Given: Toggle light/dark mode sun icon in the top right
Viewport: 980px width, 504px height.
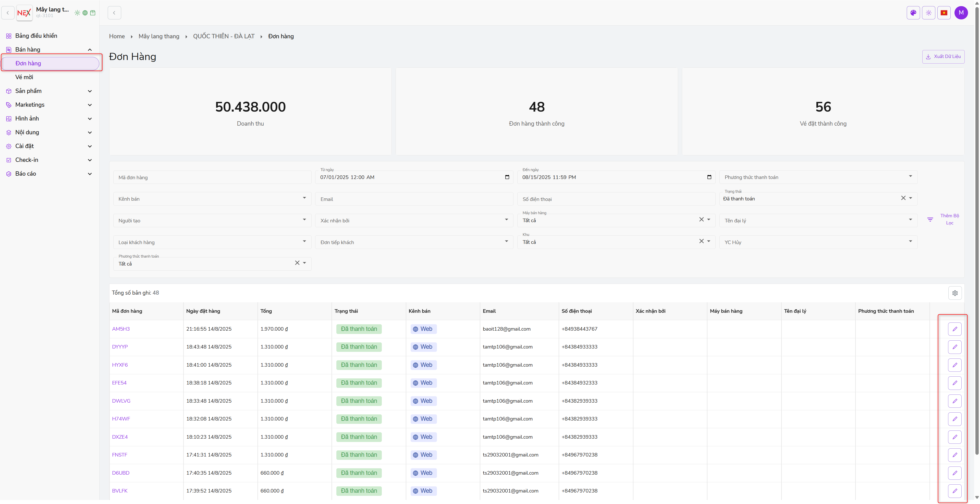Looking at the screenshot, I should coord(929,13).
